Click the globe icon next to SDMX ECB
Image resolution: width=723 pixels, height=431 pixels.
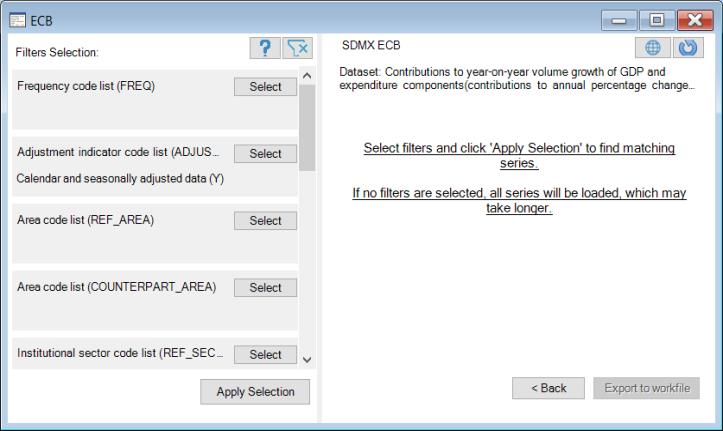(x=652, y=49)
